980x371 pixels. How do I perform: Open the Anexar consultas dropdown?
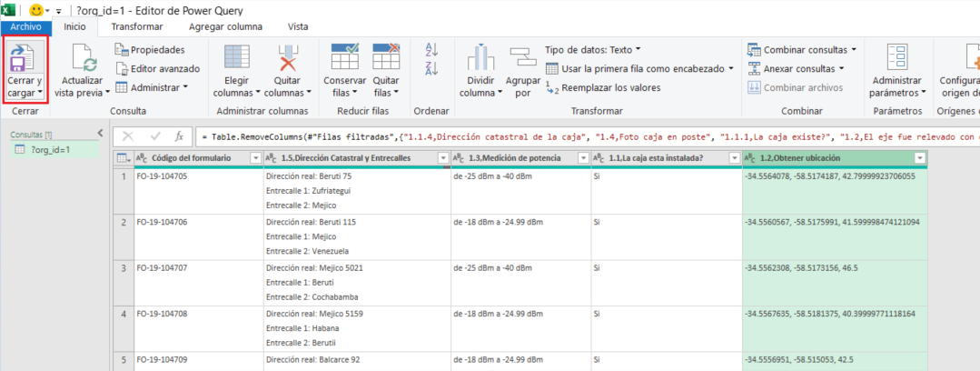pos(841,69)
